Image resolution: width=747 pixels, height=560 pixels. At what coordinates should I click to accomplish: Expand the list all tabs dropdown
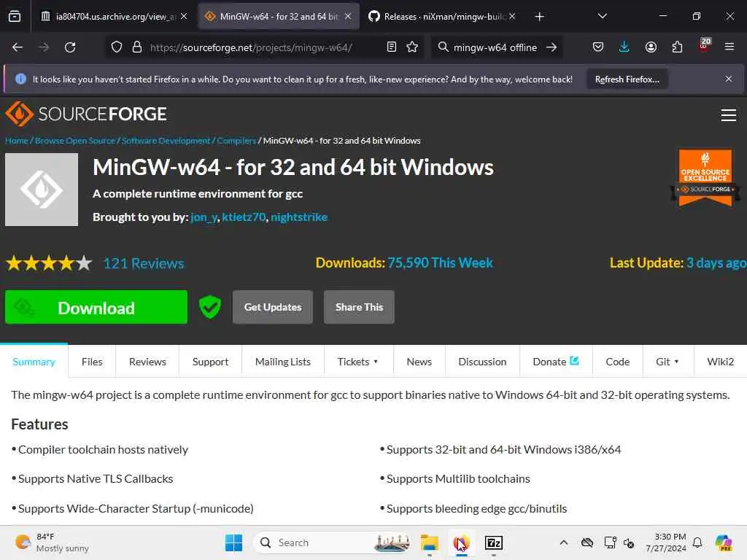602,16
